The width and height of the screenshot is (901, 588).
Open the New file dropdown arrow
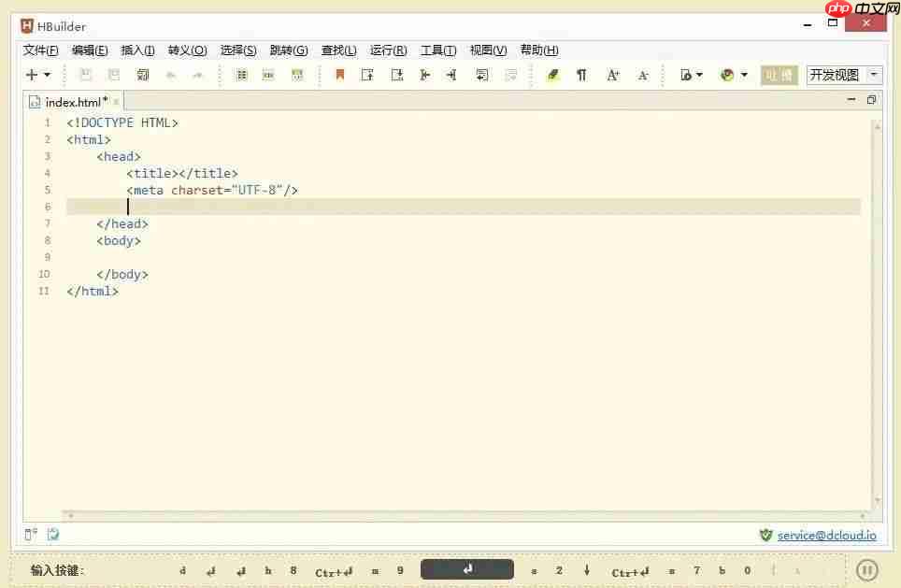[48, 75]
